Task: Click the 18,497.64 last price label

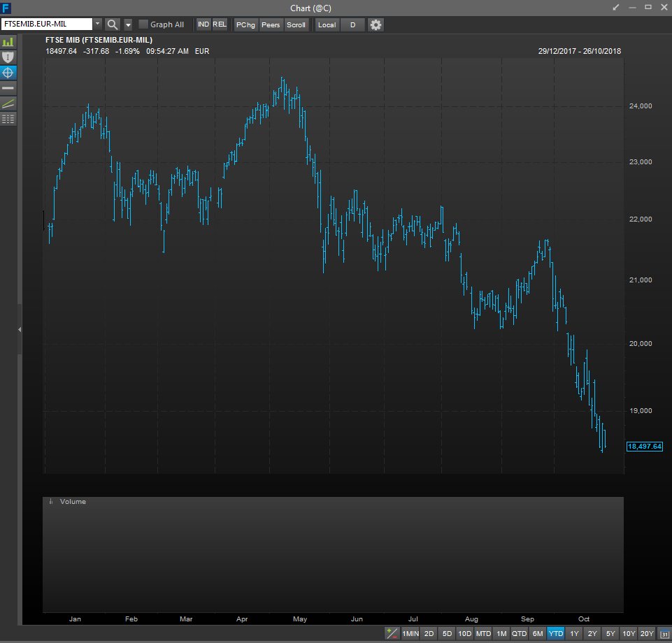Action: (x=645, y=447)
